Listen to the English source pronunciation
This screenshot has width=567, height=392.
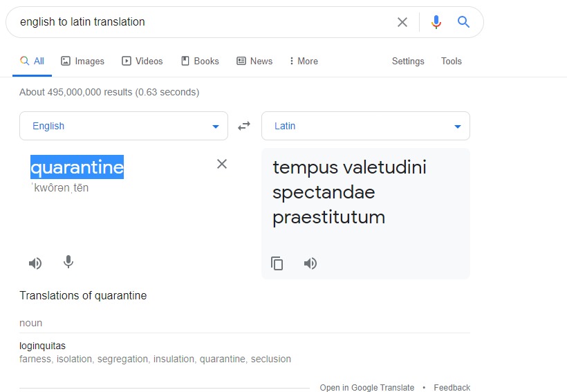[35, 263]
